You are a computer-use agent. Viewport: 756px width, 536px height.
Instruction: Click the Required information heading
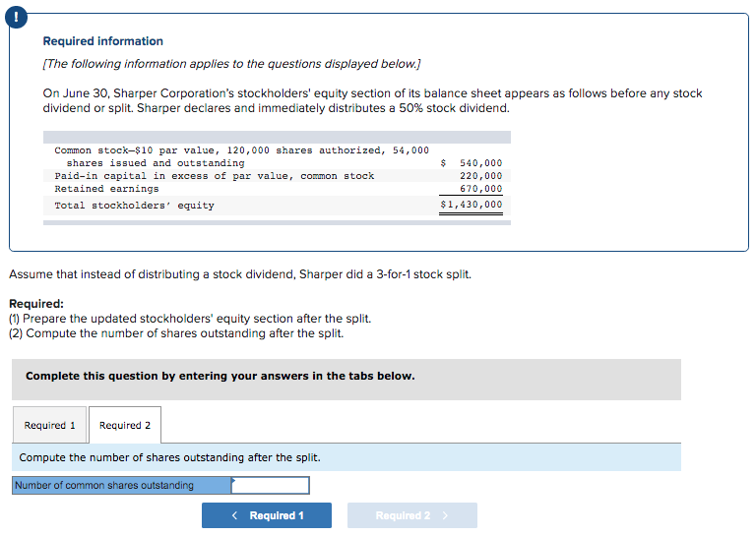click(x=103, y=41)
